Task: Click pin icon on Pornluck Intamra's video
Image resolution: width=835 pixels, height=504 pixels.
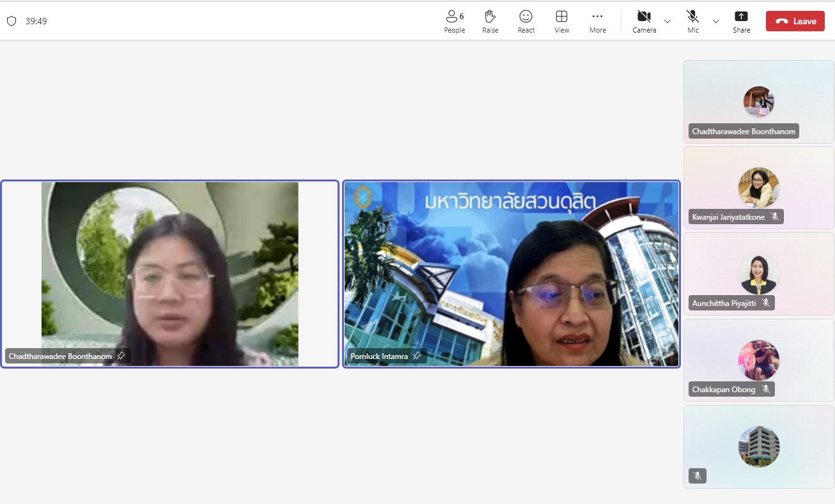Action: click(417, 356)
